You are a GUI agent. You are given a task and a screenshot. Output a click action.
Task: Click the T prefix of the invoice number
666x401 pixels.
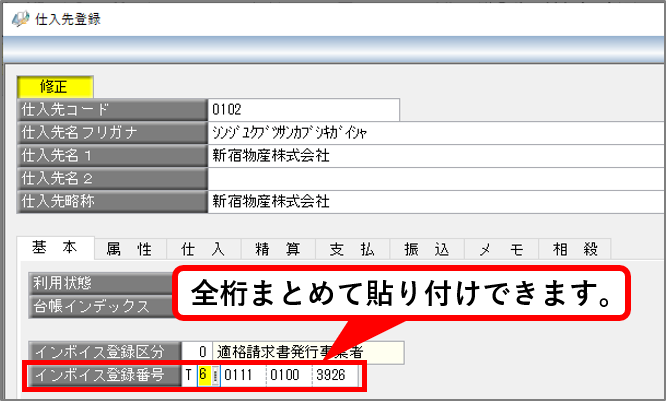(x=189, y=376)
